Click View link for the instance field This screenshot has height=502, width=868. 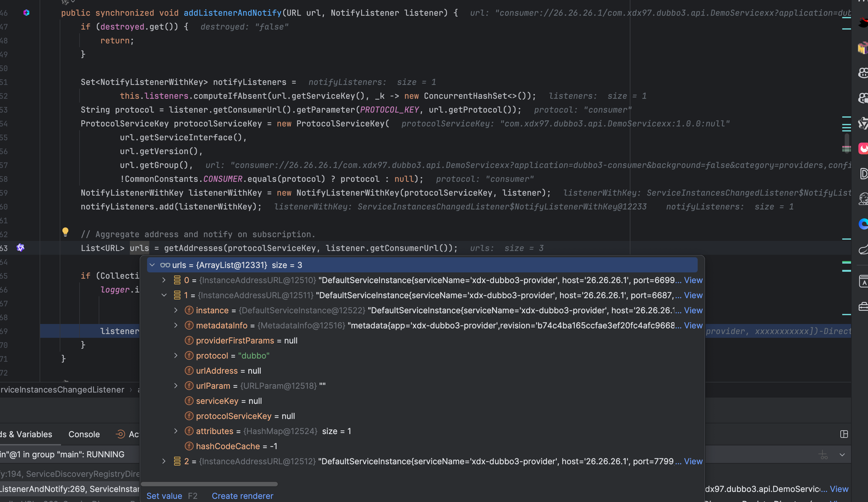(693, 310)
